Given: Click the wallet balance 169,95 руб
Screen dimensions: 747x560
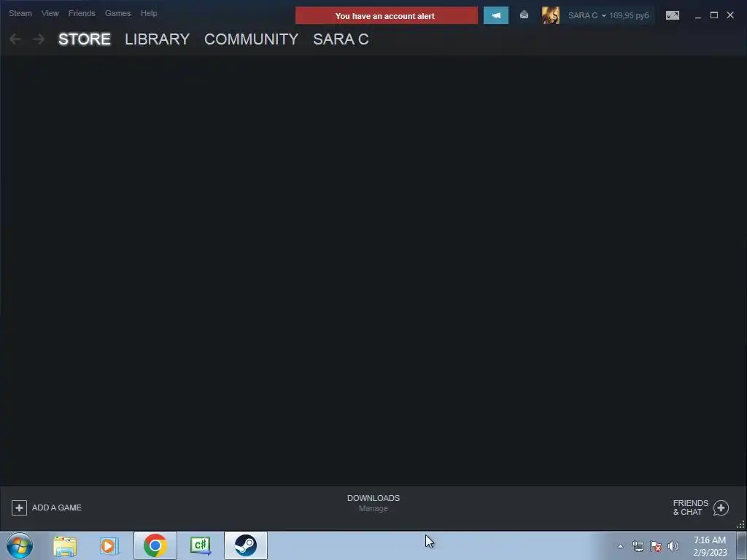Looking at the screenshot, I should [x=629, y=16].
